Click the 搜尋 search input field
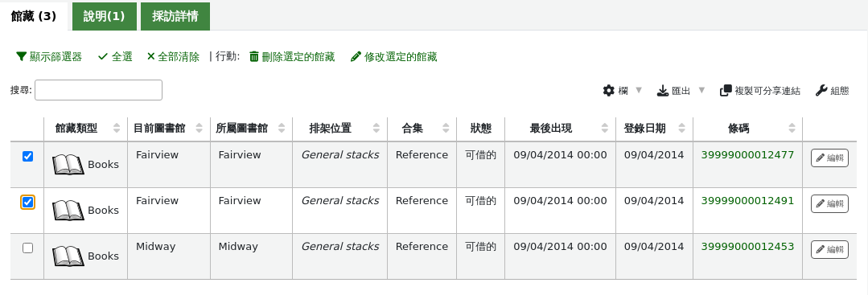868x295 pixels. point(98,90)
